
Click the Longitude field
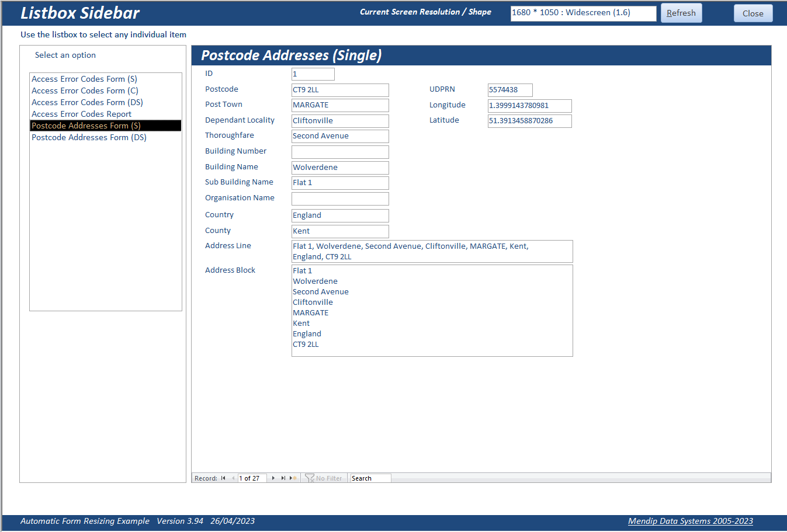point(529,106)
